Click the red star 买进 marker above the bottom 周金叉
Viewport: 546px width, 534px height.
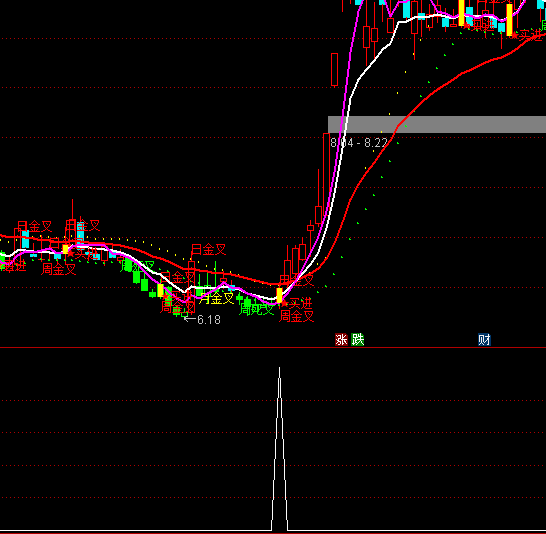tap(297, 304)
